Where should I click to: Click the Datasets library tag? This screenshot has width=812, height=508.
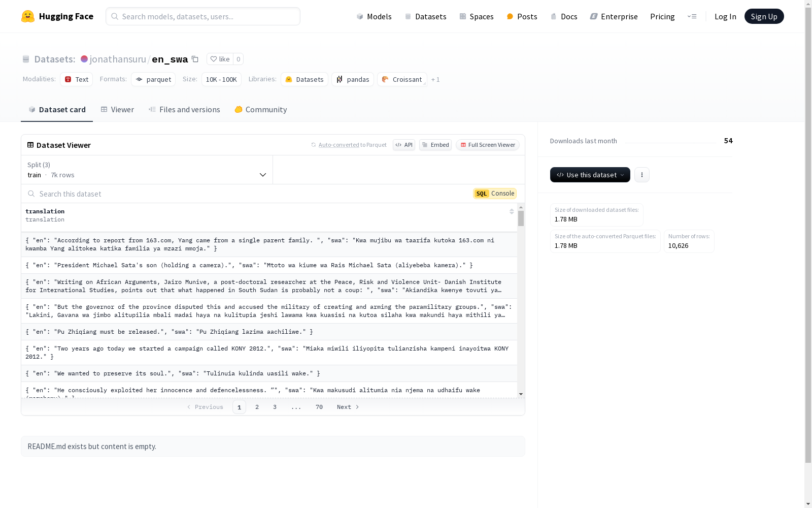pos(304,79)
